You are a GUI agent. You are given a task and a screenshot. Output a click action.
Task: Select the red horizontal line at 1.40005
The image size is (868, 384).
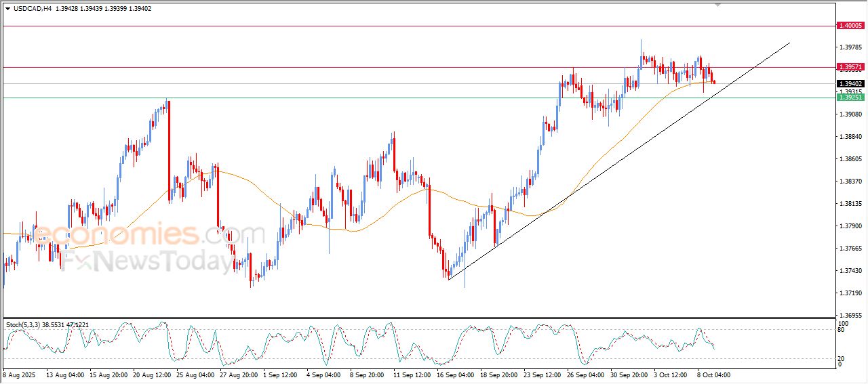coord(407,26)
